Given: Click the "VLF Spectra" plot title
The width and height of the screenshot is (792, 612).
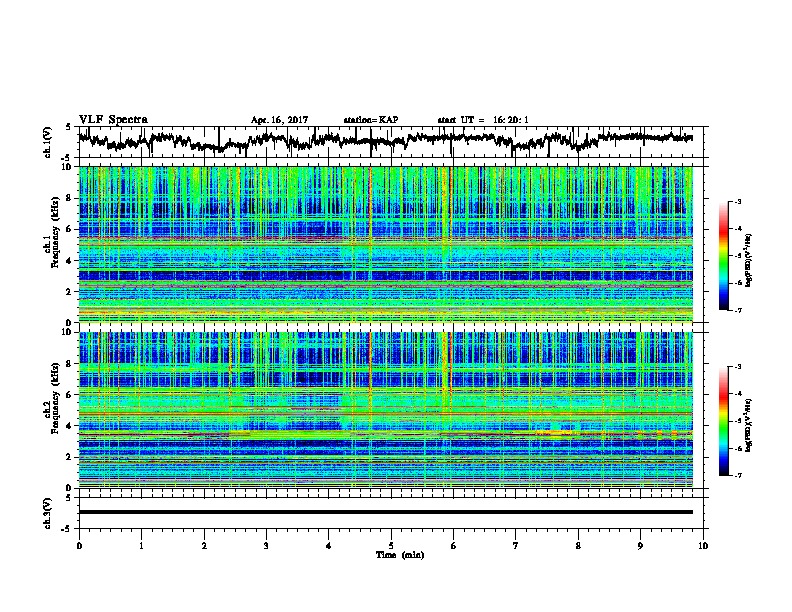Looking at the screenshot, I should tap(113, 119).
